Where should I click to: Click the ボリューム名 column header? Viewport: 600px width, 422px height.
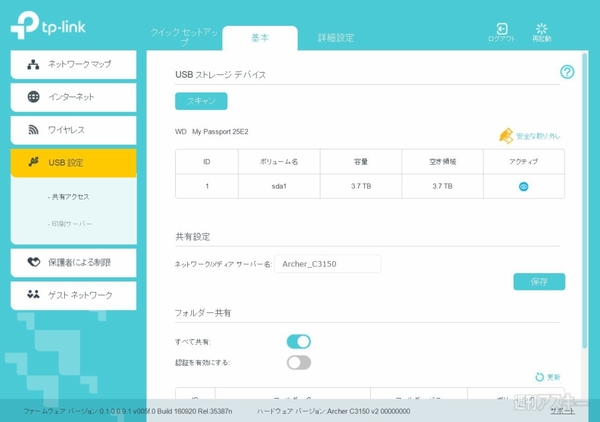(x=279, y=162)
